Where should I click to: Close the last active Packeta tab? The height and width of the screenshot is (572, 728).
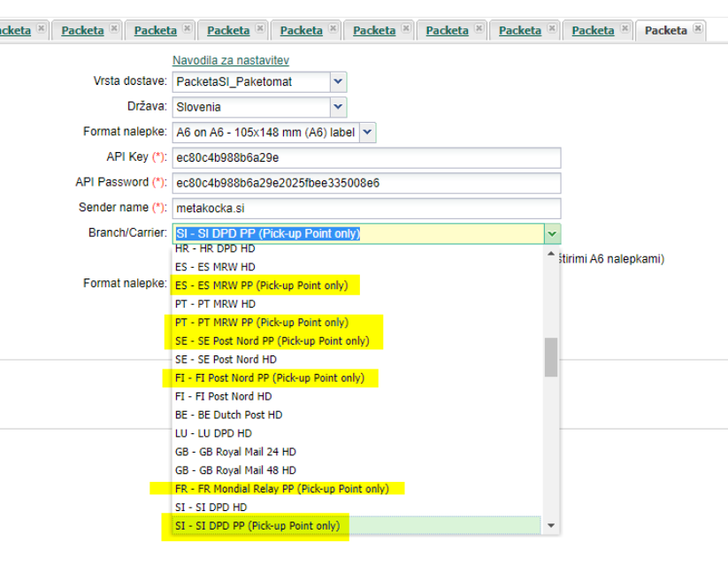click(697, 28)
